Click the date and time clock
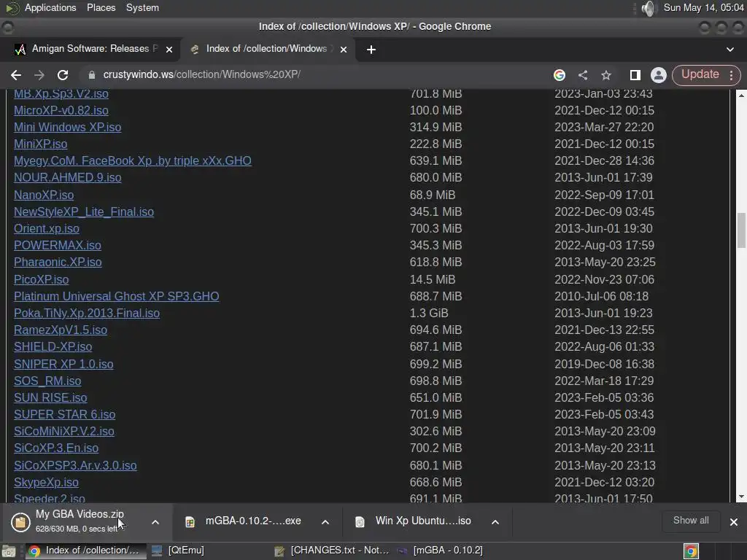The width and height of the screenshot is (747, 560). tap(704, 8)
